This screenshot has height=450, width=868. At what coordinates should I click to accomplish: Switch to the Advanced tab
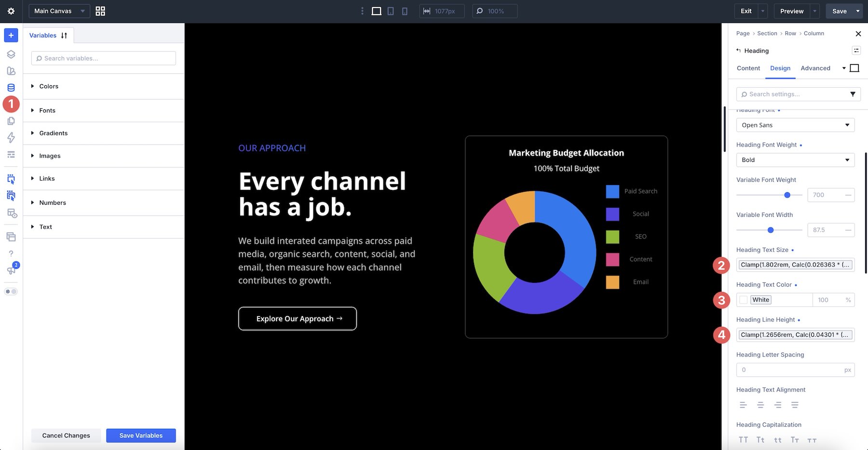[815, 68]
